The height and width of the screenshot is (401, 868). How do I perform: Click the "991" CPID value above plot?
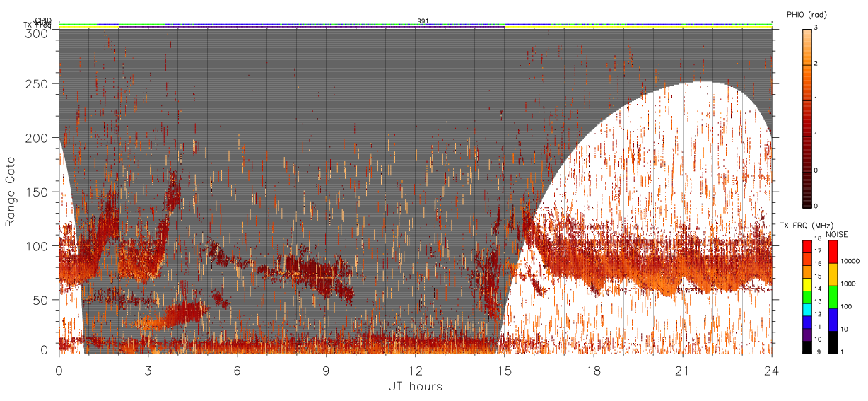coord(423,21)
